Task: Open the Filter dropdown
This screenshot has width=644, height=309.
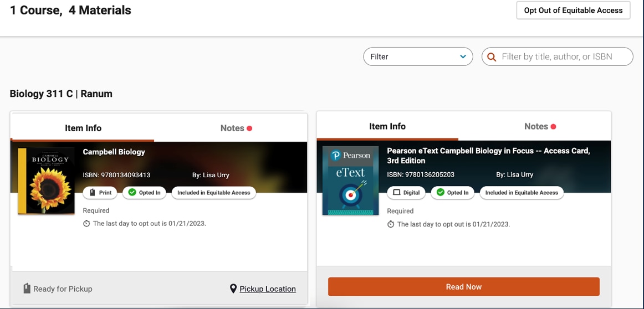Action: (418, 56)
